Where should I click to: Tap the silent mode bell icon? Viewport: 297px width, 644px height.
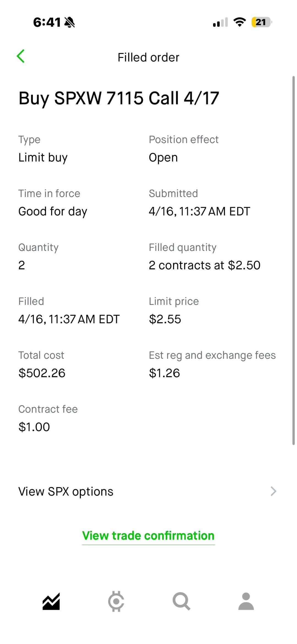pos(69,22)
